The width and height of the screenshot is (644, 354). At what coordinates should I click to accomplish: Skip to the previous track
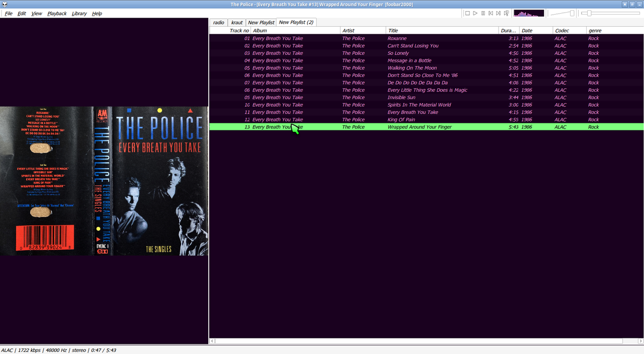(491, 13)
